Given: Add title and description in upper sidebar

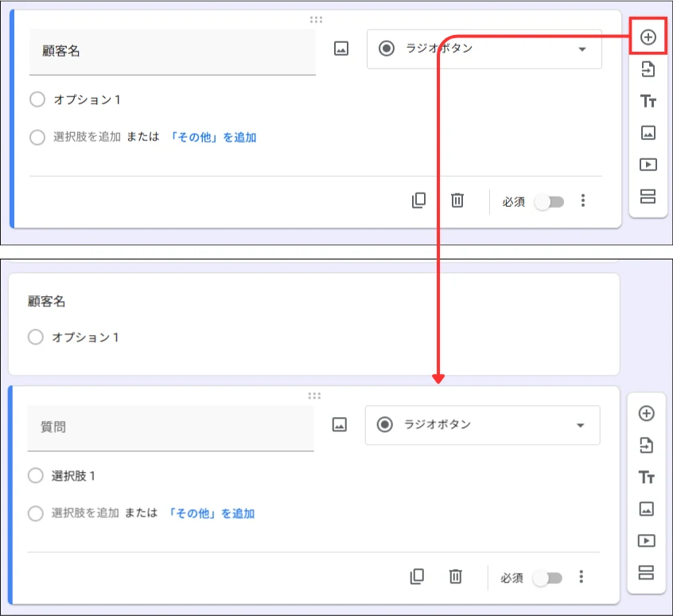Looking at the screenshot, I should [x=648, y=101].
